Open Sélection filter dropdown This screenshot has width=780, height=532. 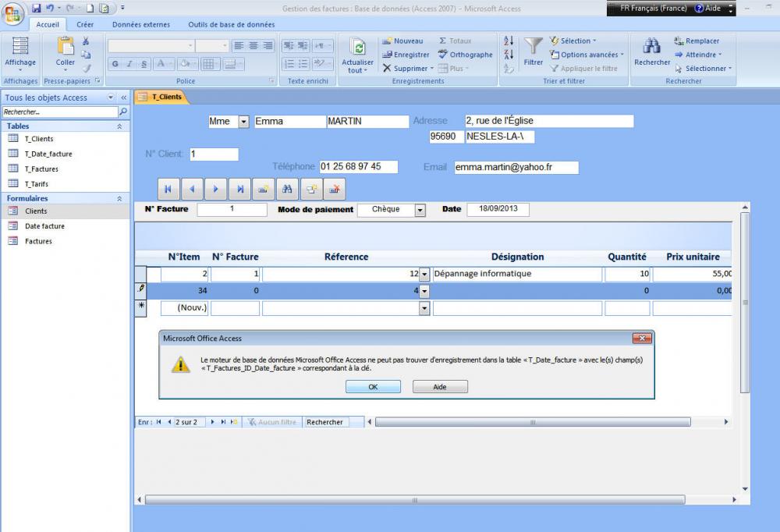[x=573, y=41]
